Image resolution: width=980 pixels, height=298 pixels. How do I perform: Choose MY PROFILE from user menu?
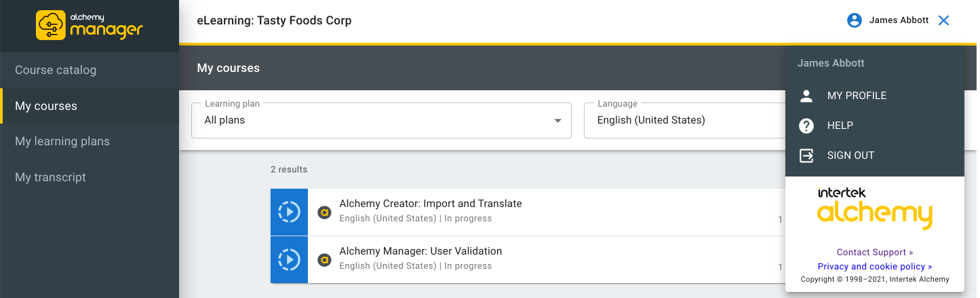coord(875,96)
